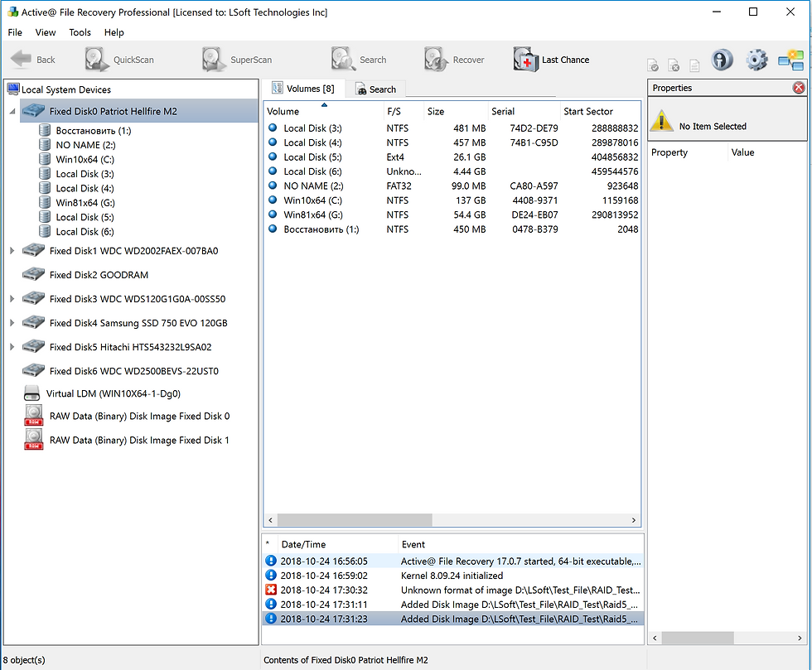
Task: Click the Property column header
Action: [687, 152]
